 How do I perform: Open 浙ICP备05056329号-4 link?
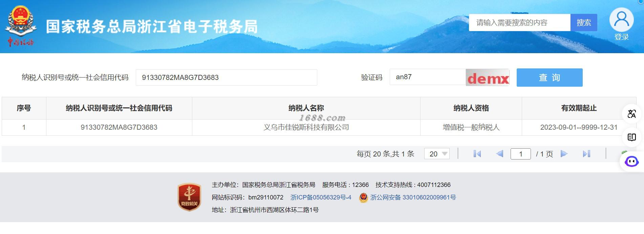tap(321, 197)
